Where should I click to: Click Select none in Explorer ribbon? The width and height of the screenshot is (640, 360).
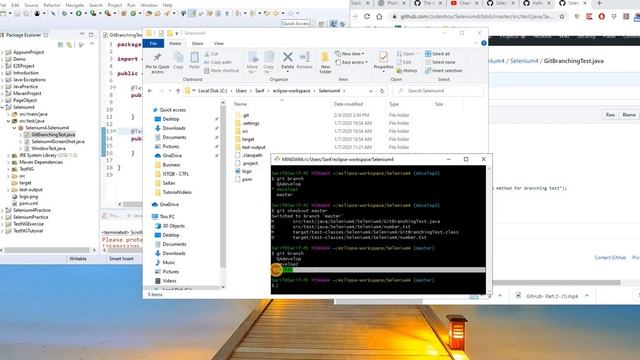coord(440,62)
